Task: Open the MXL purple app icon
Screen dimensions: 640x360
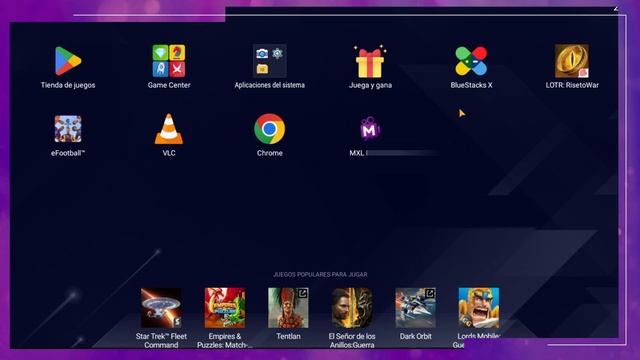Action: click(370, 129)
